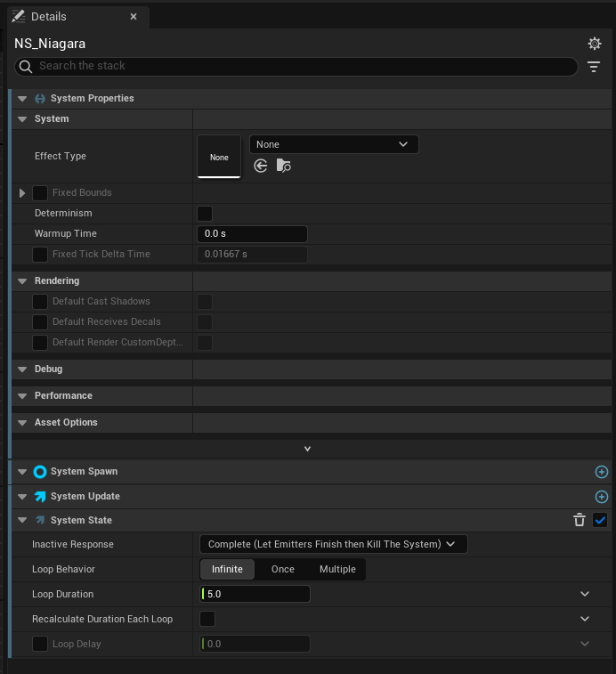Open the stack filter options icon
The image size is (616, 674).
(594, 67)
